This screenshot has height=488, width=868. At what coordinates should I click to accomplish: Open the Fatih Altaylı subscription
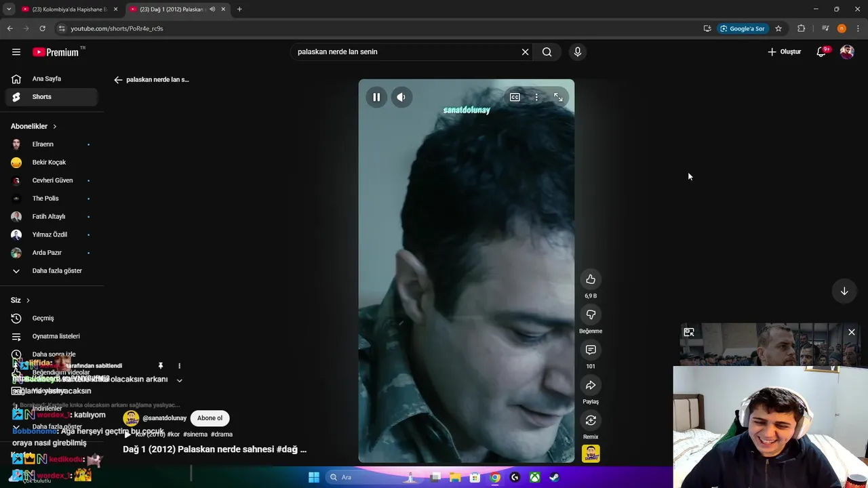(x=51, y=217)
